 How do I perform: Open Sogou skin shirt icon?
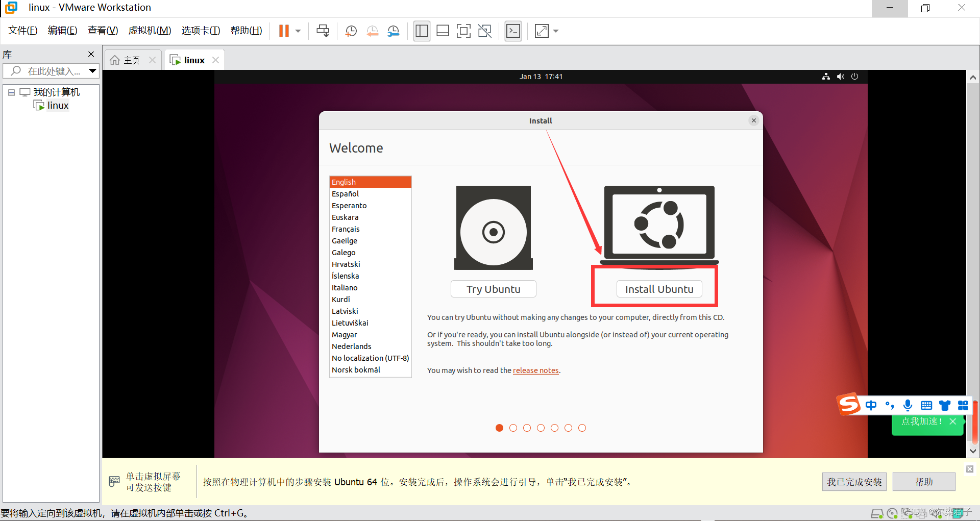click(945, 405)
